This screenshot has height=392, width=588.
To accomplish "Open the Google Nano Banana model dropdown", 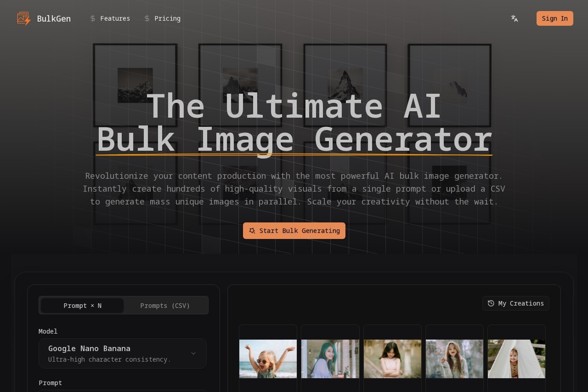I will pos(123,353).
